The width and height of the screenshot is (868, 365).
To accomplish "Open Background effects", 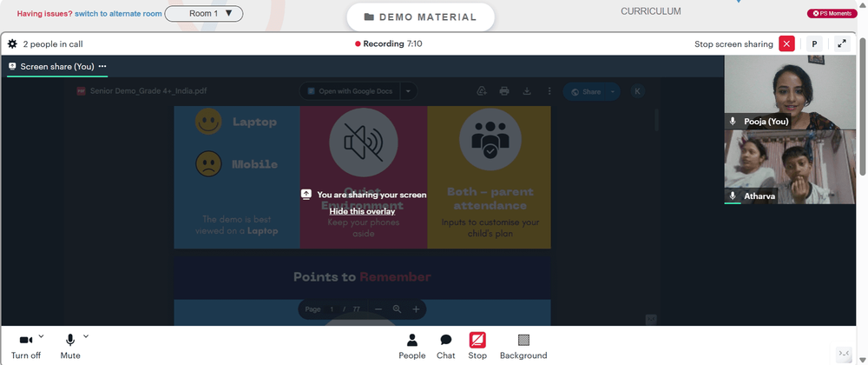I will (x=523, y=348).
